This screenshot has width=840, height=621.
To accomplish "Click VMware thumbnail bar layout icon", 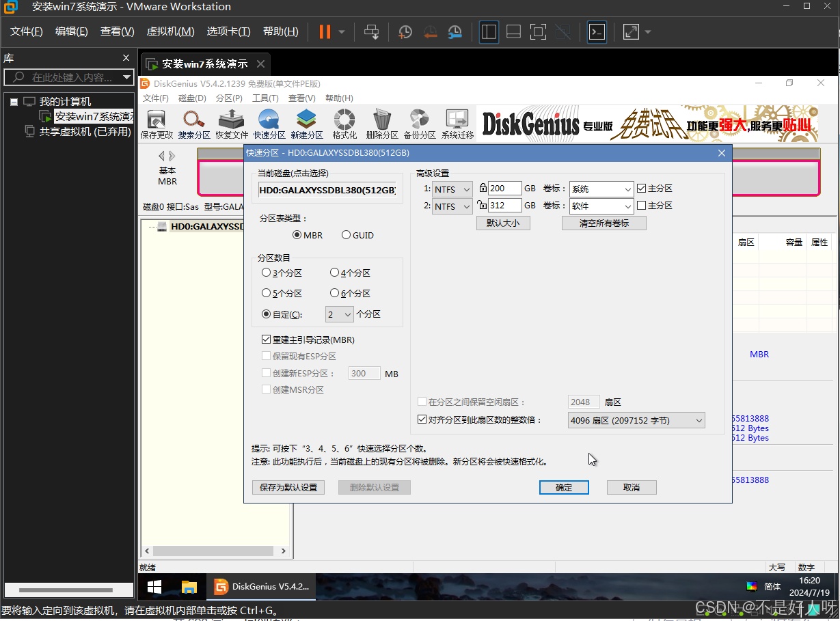I will point(513,31).
